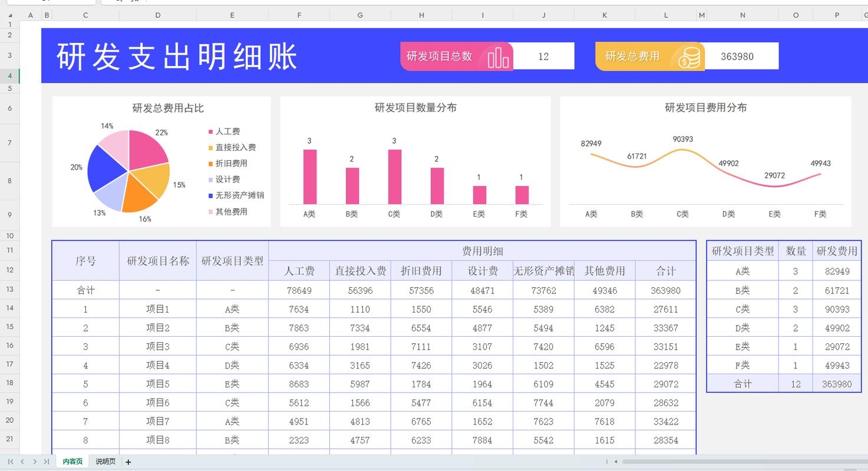Select row 18 header
The image size is (868, 471).
coord(10,383)
